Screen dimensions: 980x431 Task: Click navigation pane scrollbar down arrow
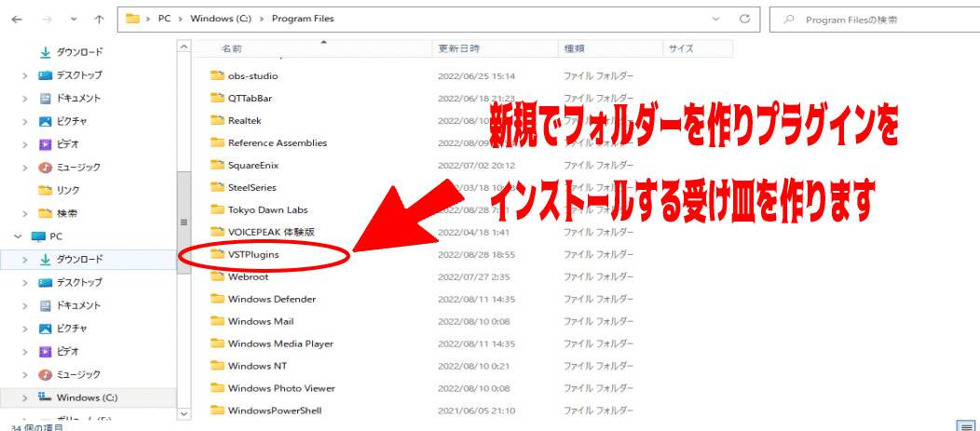[x=184, y=413]
